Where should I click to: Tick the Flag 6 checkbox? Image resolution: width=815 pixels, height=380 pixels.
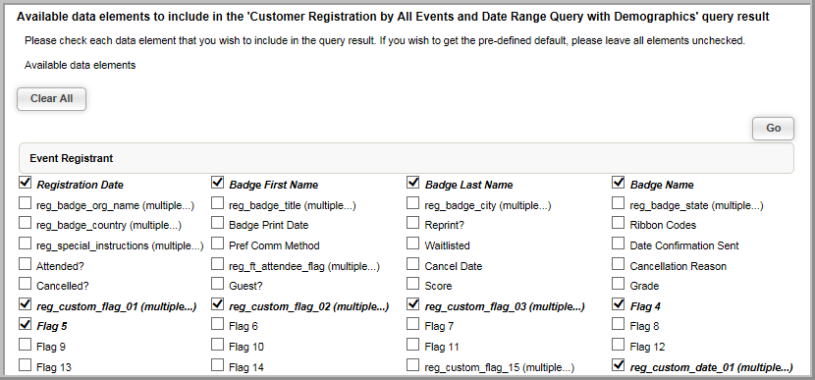(x=218, y=324)
